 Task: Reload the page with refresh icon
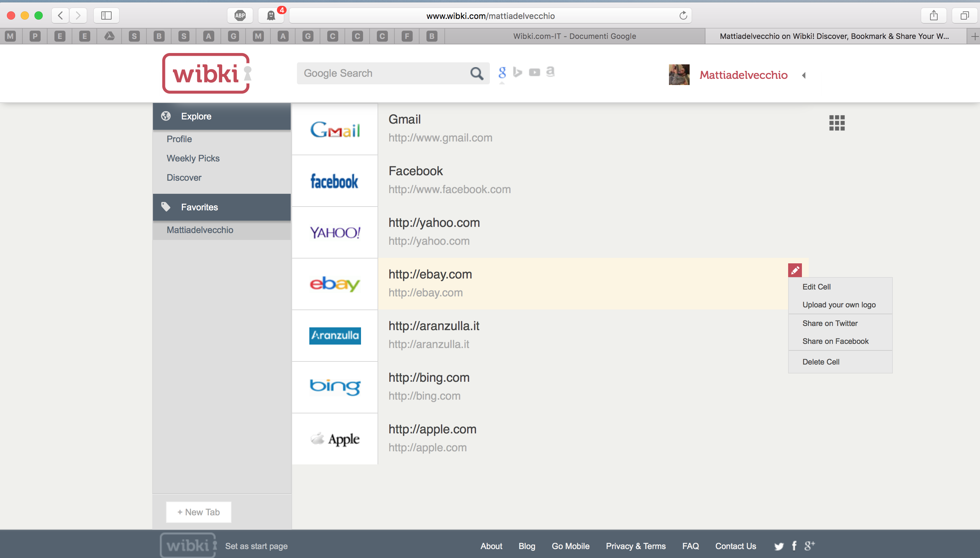click(x=683, y=15)
